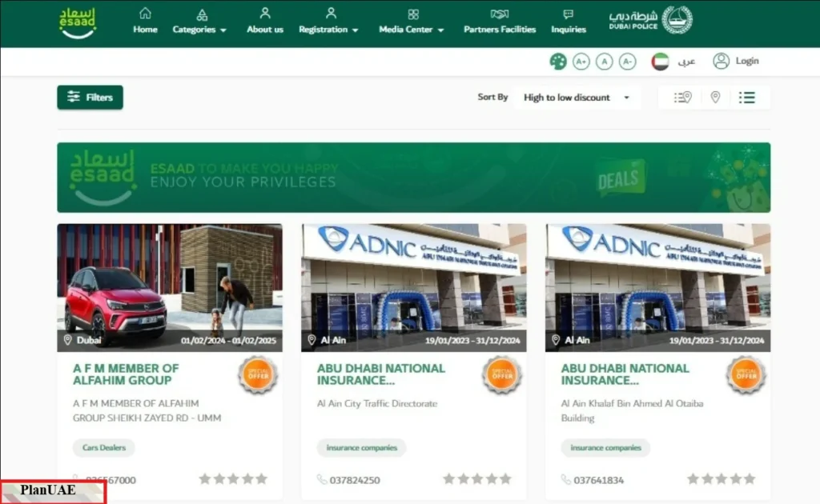Image resolution: width=820 pixels, height=504 pixels.
Task: Click phone number 037641834
Action: tap(599, 480)
